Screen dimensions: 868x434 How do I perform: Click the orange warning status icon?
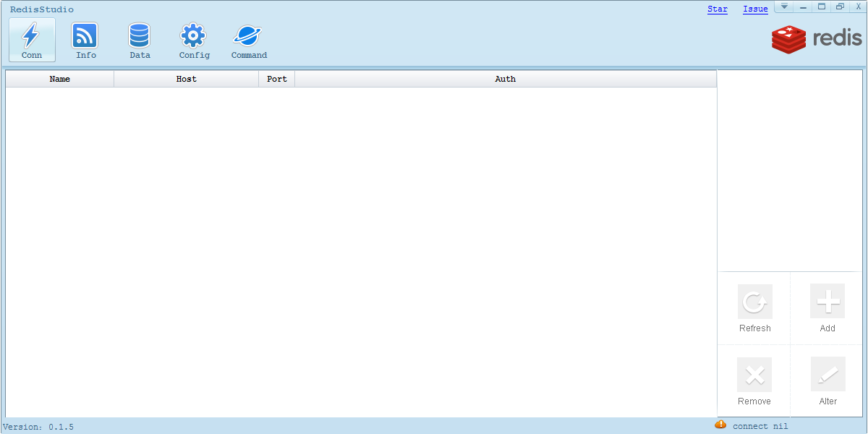coord(720,425)
